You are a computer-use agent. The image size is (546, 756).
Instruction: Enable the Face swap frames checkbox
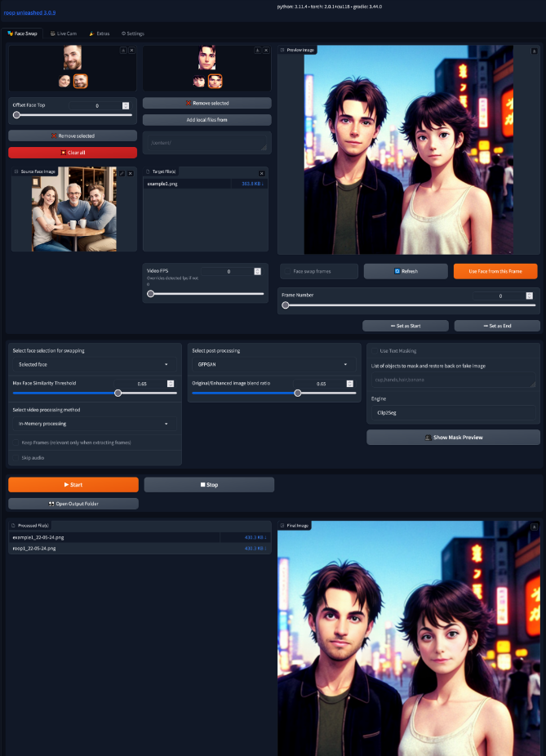click(x=287, y=271)
